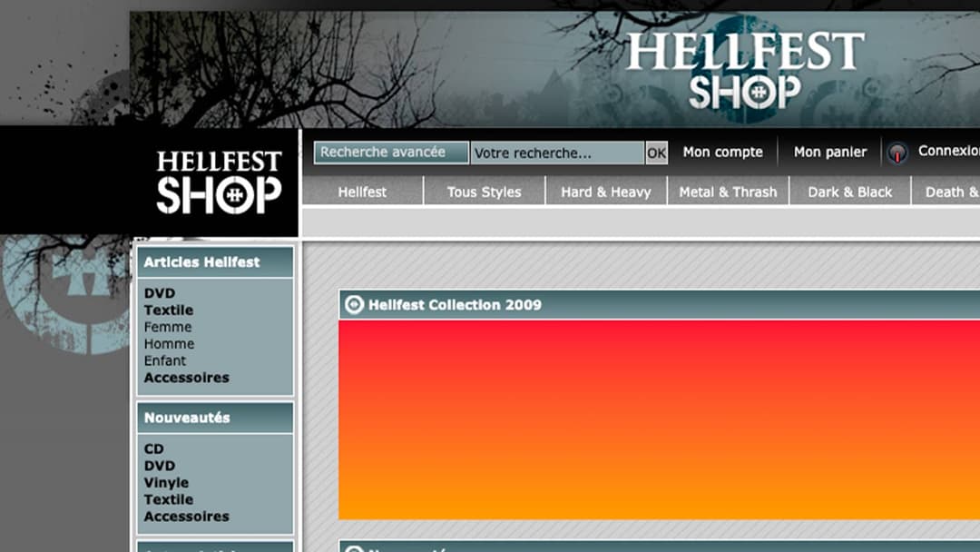
Task: Click the circle icon beside Hellfest Collection 2009
Action: 355,305
